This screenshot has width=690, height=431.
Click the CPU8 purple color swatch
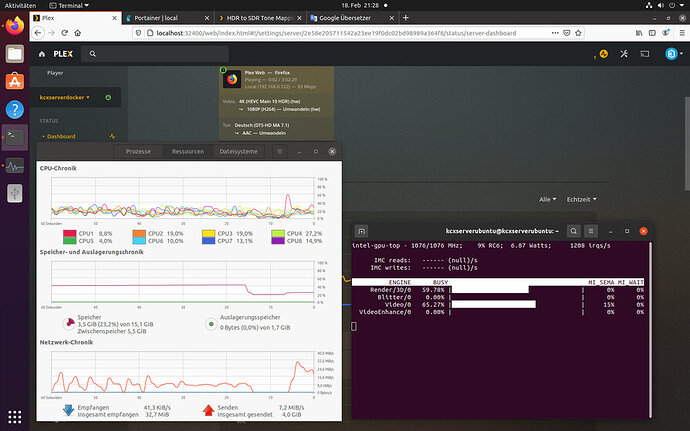[x=278, y=241]
